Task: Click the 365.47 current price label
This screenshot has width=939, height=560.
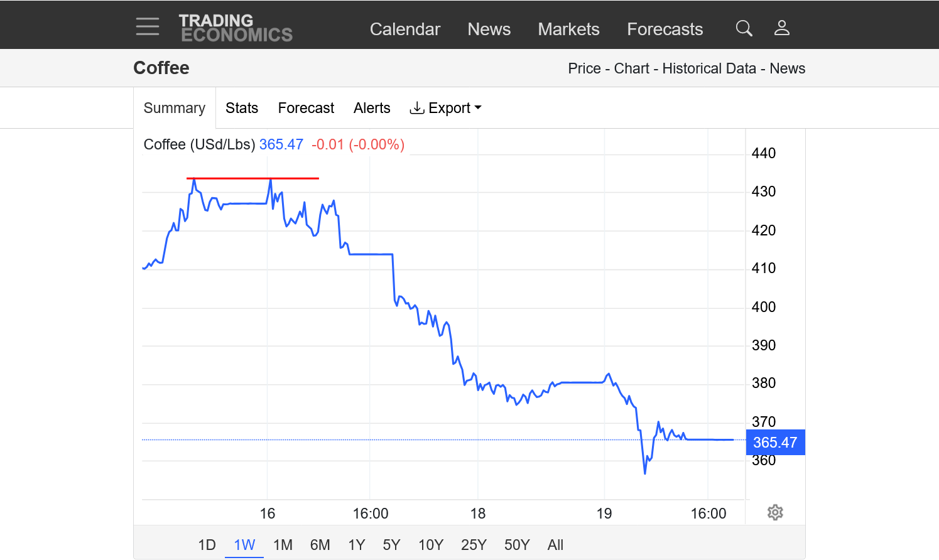Action: coord(775,442)
